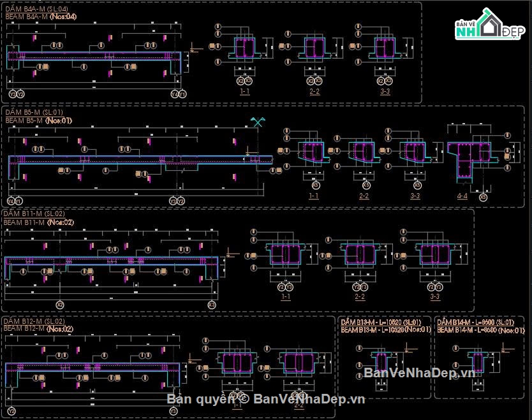This screenshot has width=532, height=420.
Task: Click the "BEAM B5-M (Nos:01)" label
Action: pos(39,120)
